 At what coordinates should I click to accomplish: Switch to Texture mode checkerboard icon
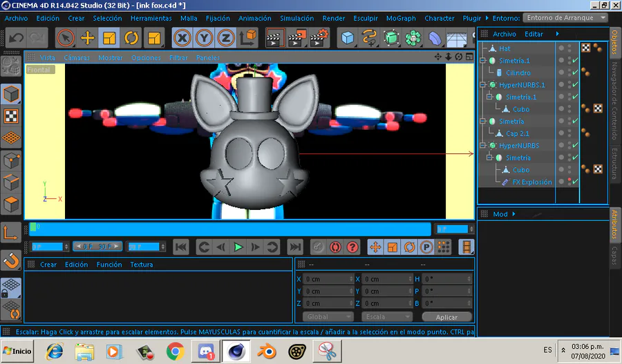pos(11,116)
